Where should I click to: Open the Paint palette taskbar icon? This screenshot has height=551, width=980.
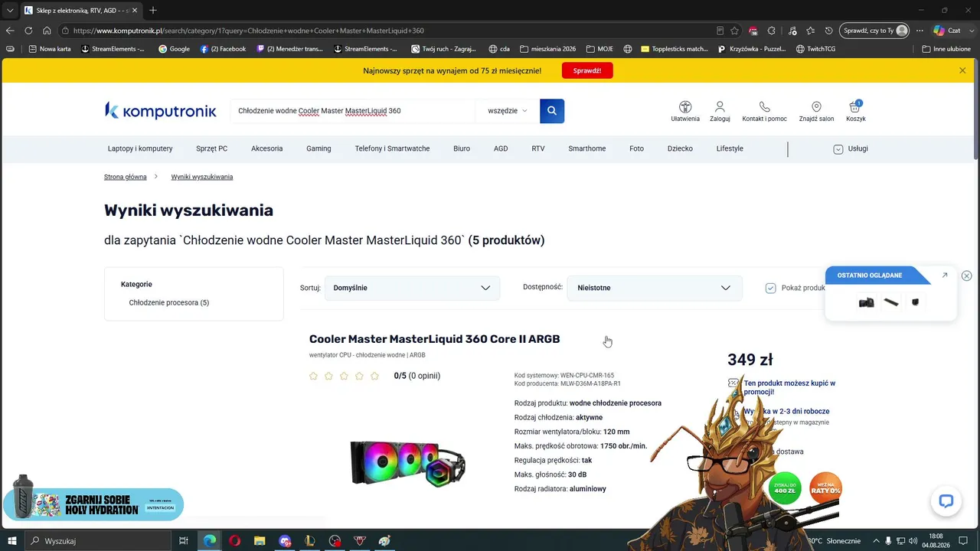click(384, 541)
